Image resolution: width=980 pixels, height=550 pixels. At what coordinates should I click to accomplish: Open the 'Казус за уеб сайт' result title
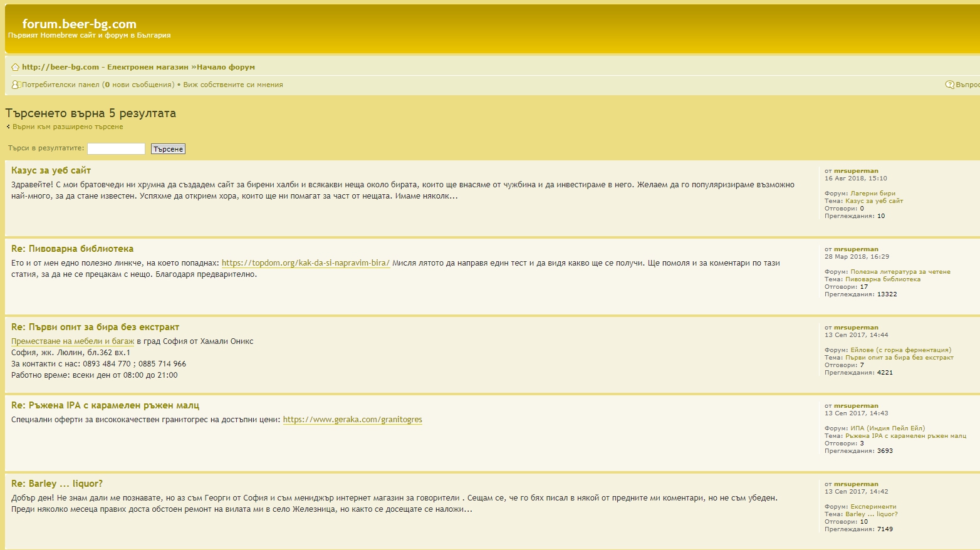(x=51, y=170)
